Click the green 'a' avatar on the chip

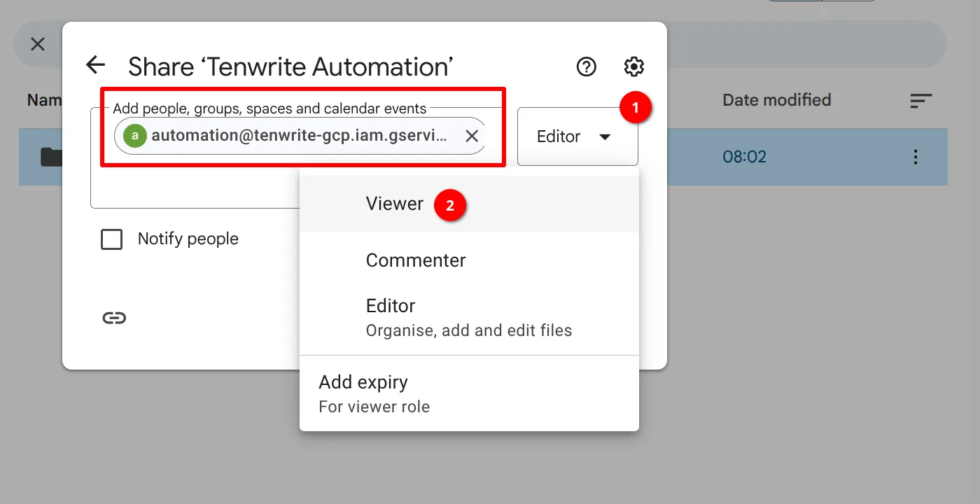135,136
